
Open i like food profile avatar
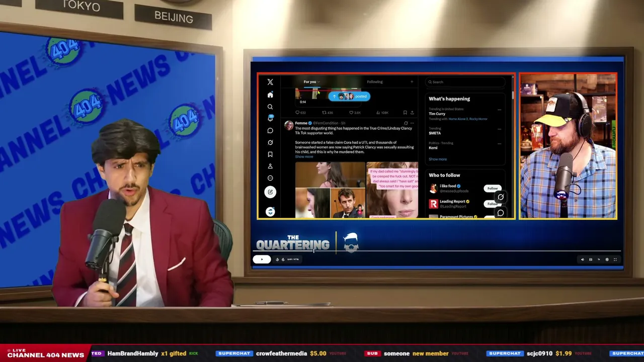pyautogui.click(x=433, y=189)
